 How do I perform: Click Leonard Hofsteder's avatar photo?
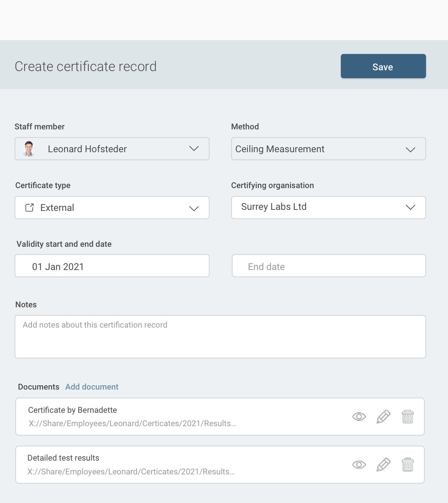29,149
